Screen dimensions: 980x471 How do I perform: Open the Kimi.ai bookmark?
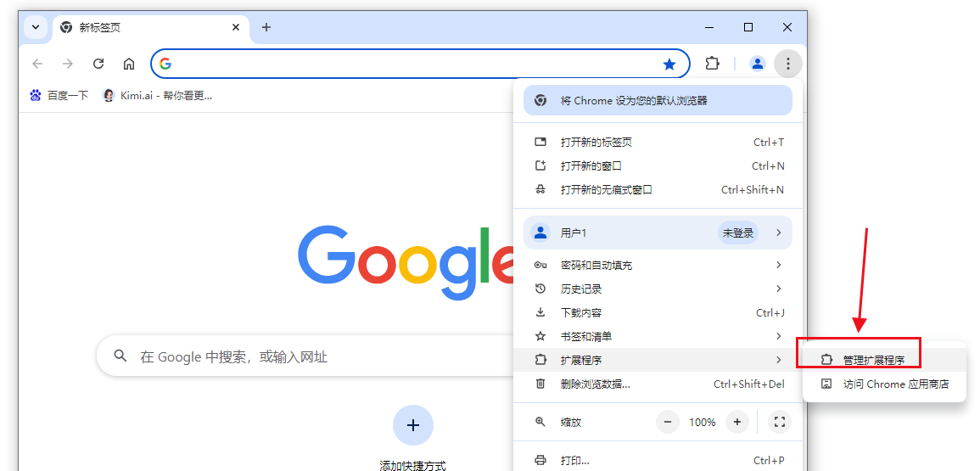158,96
